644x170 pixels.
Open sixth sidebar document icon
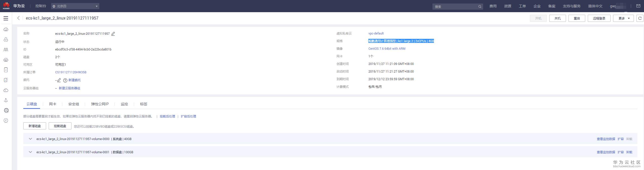click(x=6, y=80)
